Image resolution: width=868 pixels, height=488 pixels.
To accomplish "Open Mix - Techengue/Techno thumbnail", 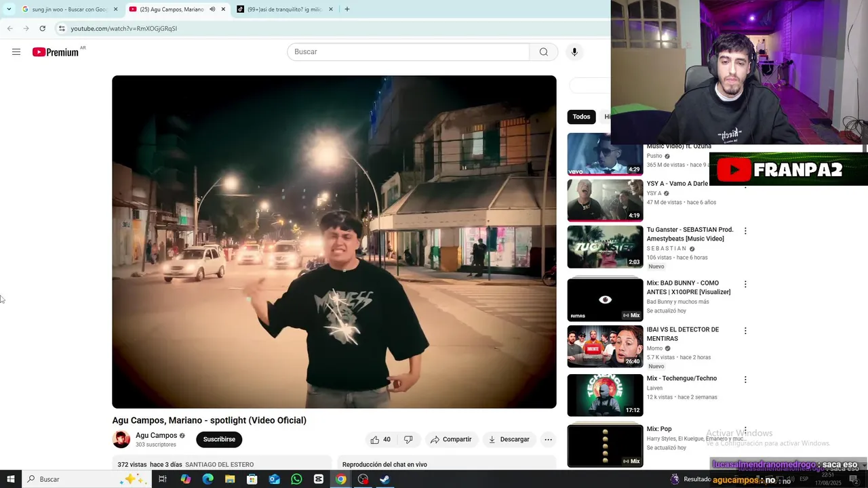I will click(x=605, y=395).
